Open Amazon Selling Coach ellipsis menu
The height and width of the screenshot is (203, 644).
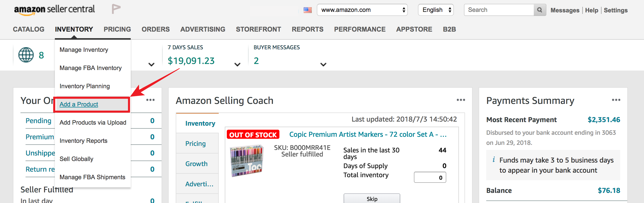pyautogui.click(x=461, y=100)
